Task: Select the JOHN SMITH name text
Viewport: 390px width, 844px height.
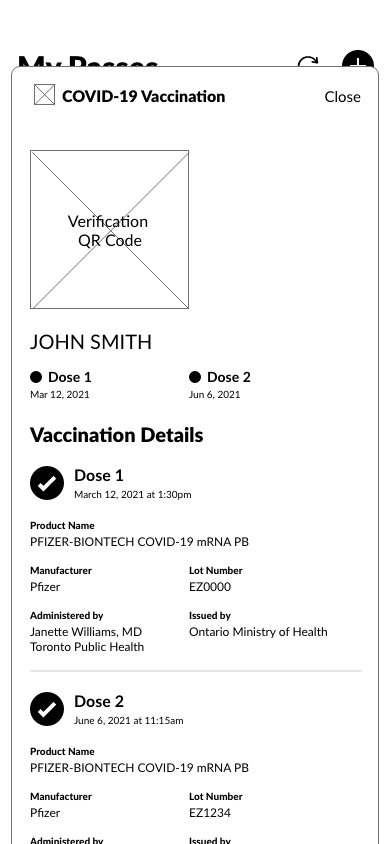Action: pyautogui.click(x=91, y=342)
